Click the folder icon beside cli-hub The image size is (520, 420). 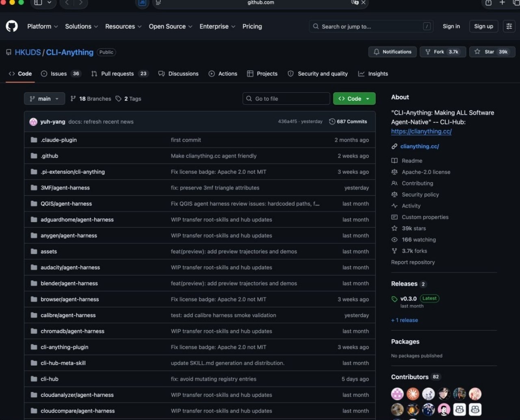(x=34, y=379)
